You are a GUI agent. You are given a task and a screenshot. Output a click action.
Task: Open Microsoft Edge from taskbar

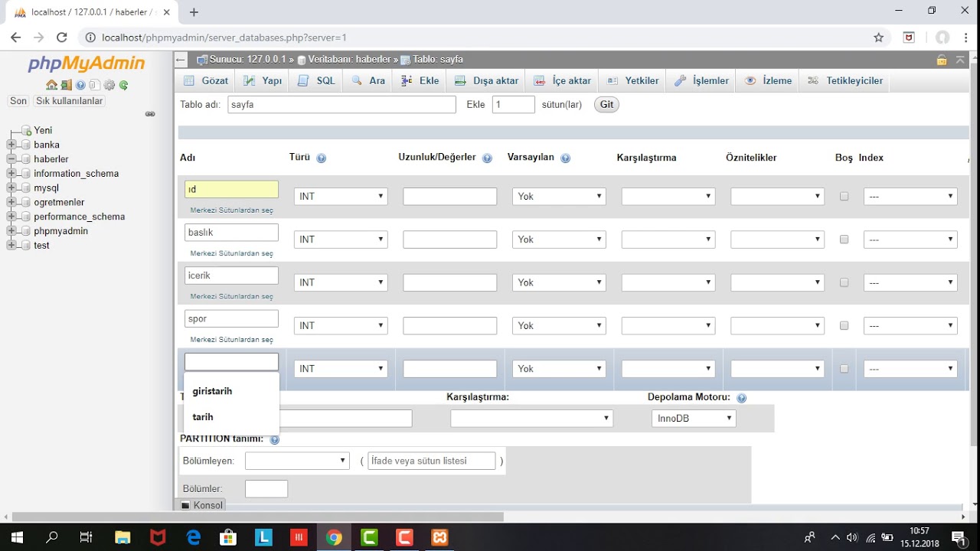pyautogui.click(x=193, y=537)
